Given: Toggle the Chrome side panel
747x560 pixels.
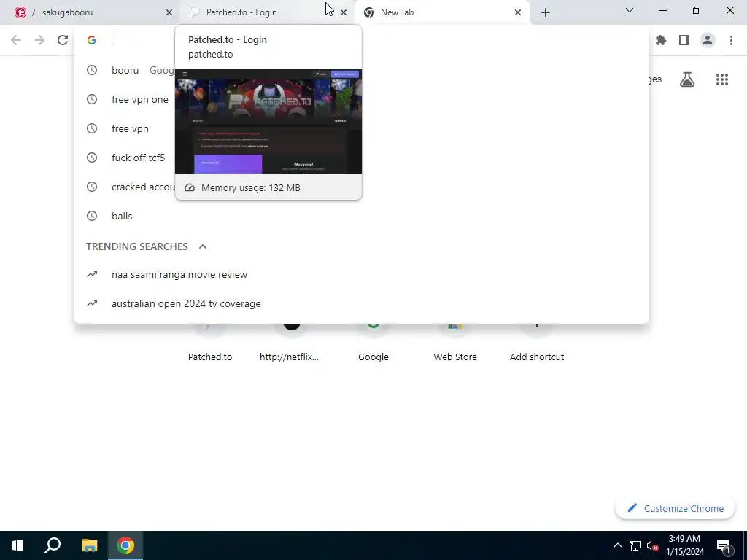Looking at the screenshot, I should (x=684, y=40).
